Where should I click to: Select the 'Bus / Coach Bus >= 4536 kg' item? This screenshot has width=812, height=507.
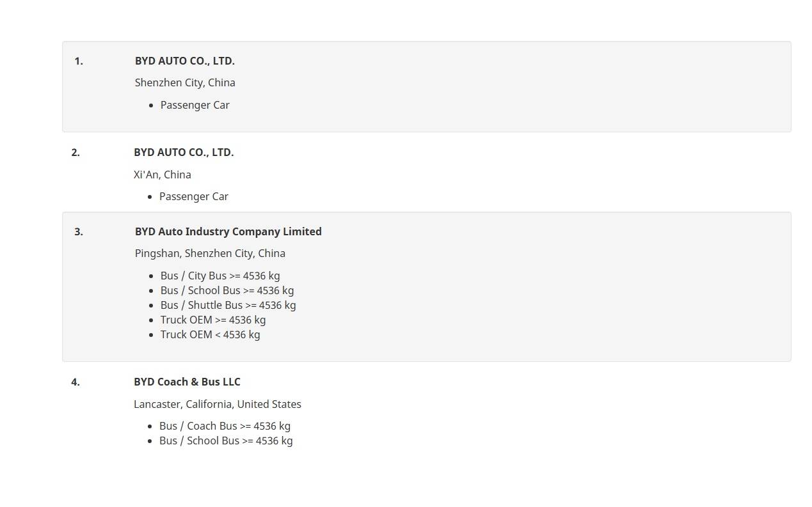(x=225, y=426)
